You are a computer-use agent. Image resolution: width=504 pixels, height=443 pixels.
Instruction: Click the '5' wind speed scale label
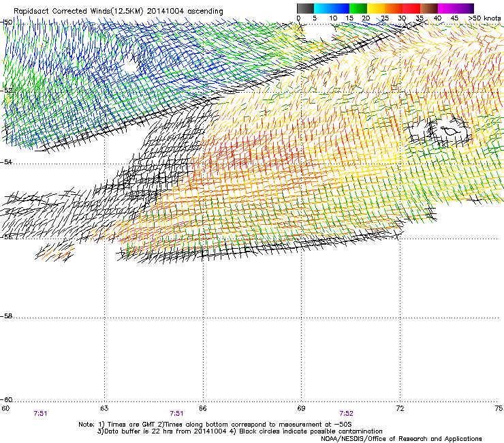pyautogui.click(x=315, y=18)
